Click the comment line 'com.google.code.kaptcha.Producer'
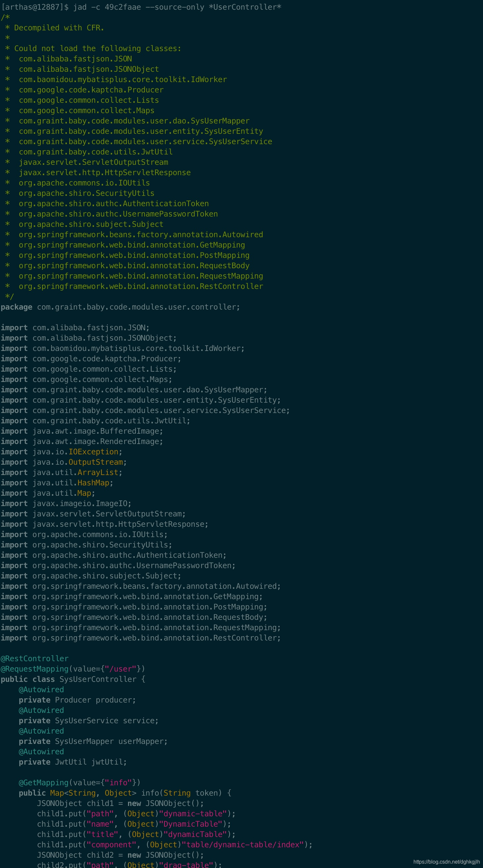 coord(85,90)
